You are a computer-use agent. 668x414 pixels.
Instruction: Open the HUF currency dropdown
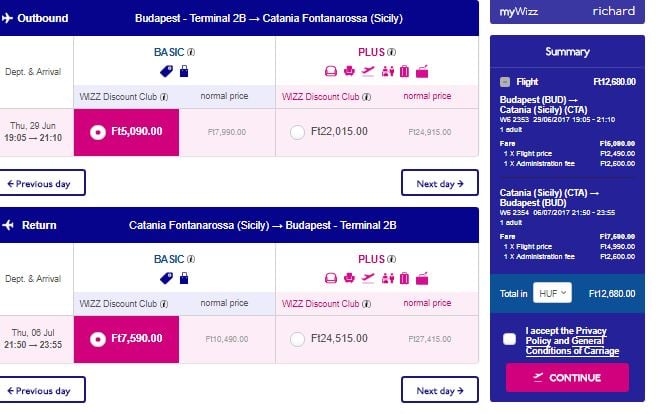click(x=552, y=293)
